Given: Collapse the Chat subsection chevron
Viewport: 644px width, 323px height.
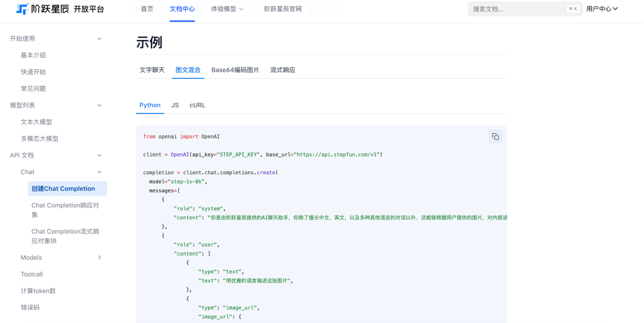Looking at the screenshot, I should pos(100,172).
